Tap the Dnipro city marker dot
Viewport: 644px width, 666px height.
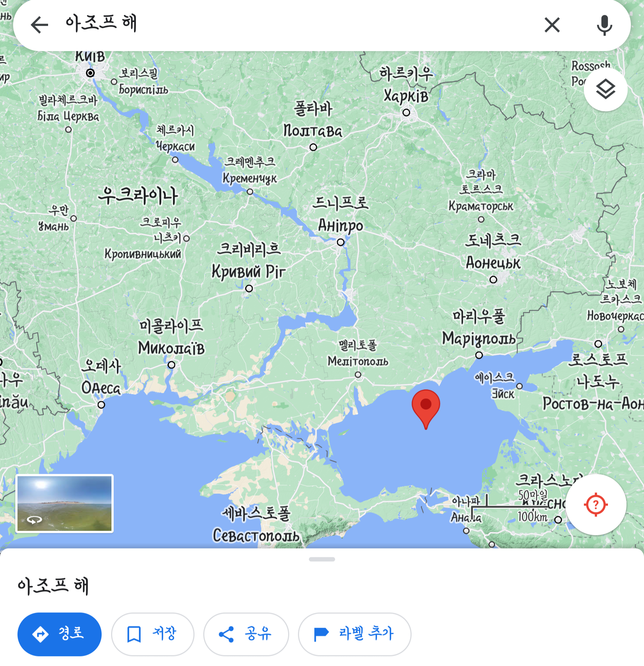coord(341,242)
